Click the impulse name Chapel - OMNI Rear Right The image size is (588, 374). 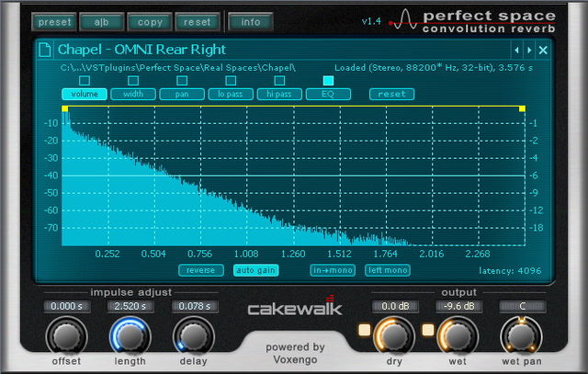pos(141,50)
